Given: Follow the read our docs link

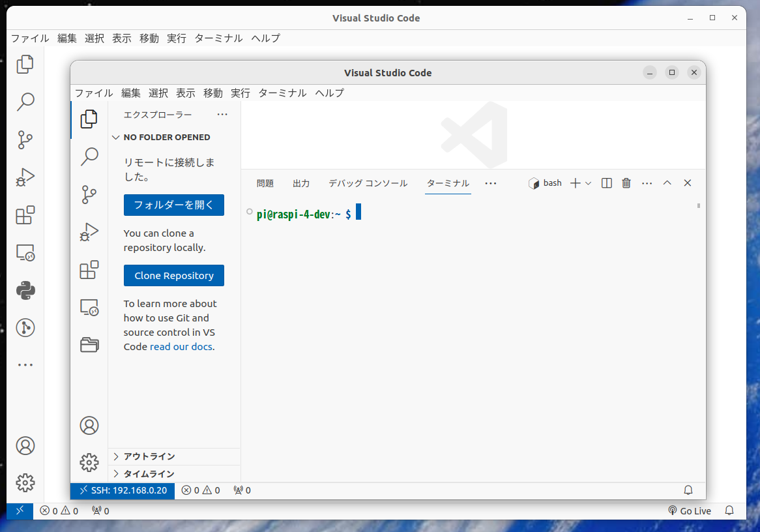Looking at the screenshot, I should click(181, 347).
